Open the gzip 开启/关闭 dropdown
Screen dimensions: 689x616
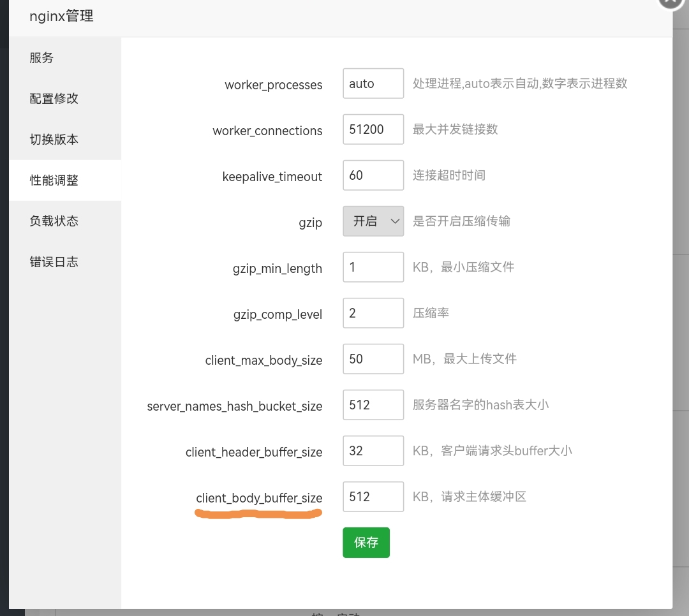373,221
